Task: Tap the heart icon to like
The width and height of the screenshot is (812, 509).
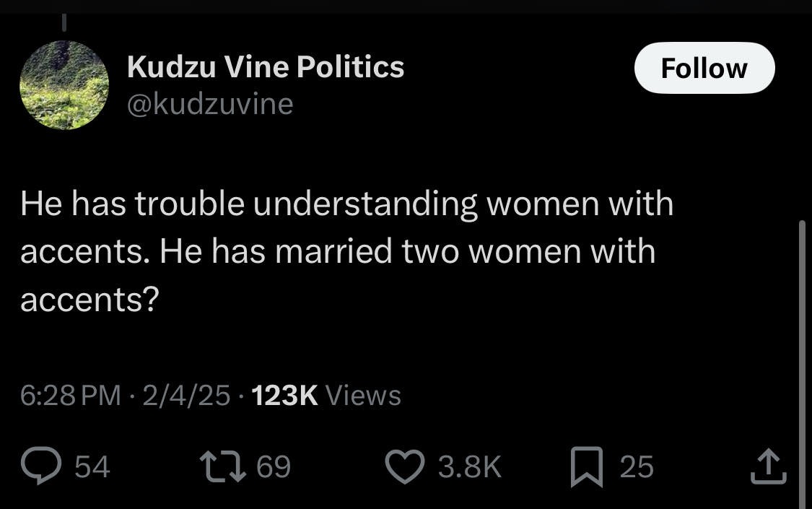Action: pos(406,466)
